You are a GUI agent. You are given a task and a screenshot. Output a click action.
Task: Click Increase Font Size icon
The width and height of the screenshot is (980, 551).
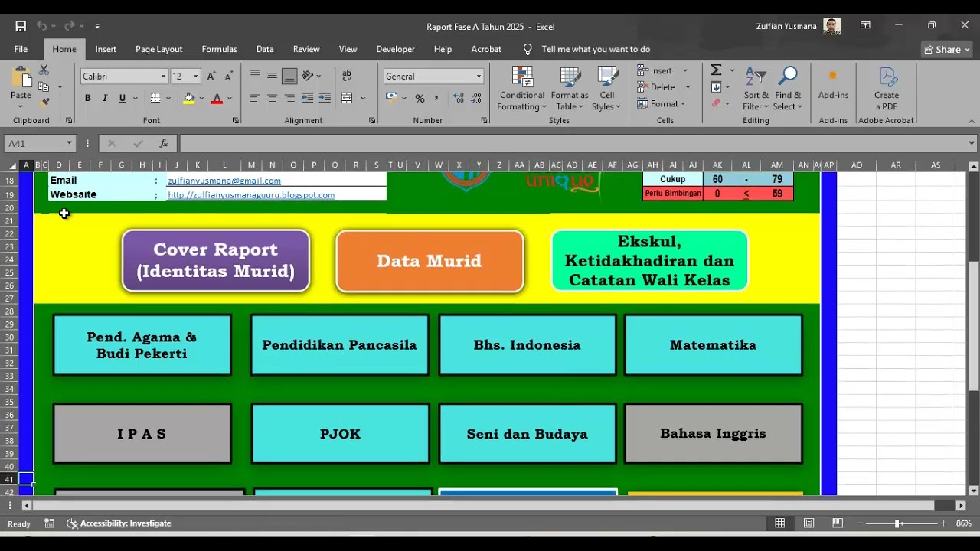211,77
